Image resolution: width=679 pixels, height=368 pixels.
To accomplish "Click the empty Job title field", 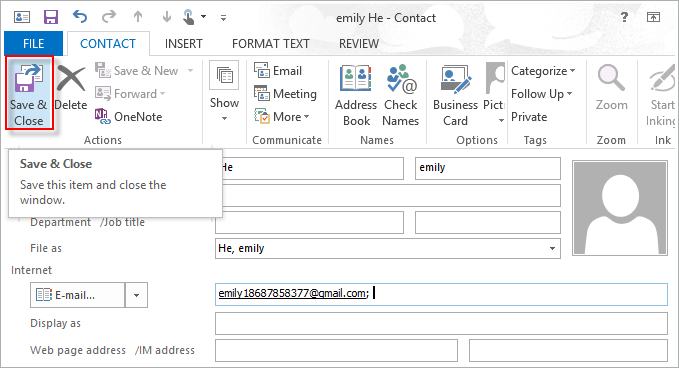I will tap(488, 223).
